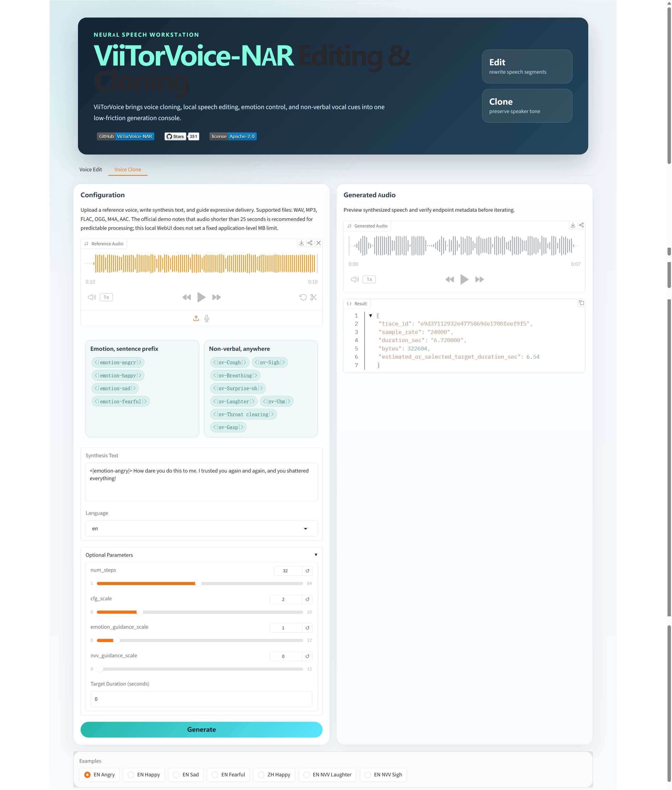The image size is (672, 790).
Task: Open the GitHub ViiTorVoice-NAR badge link
Action: 125,136
